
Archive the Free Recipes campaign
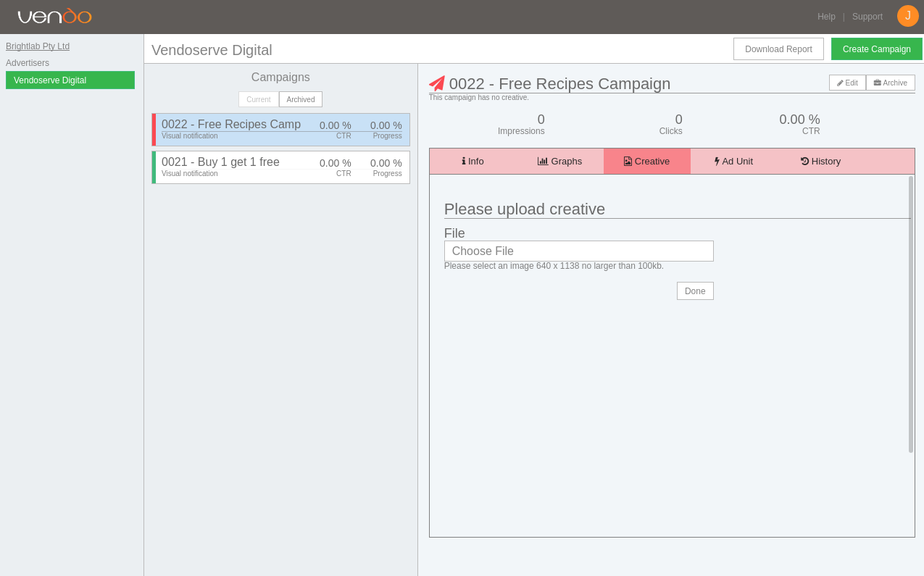click(x=891, y=83)
